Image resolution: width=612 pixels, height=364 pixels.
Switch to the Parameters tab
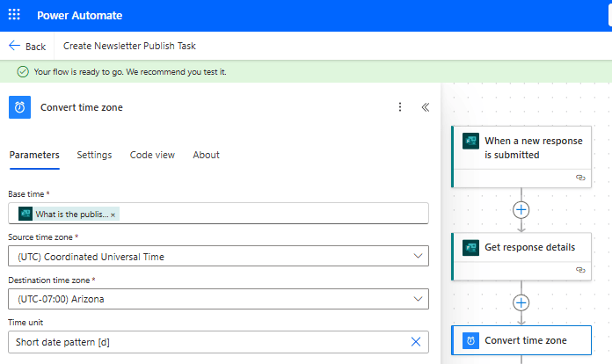34,156
